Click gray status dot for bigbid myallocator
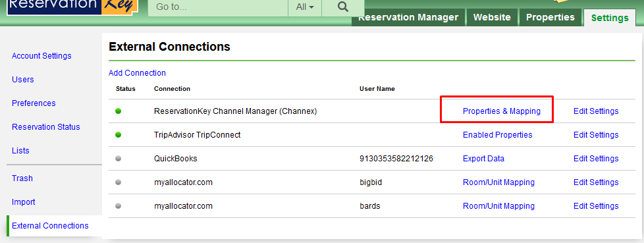The height and width of the screenshot is (243, 644). (119, 182)
